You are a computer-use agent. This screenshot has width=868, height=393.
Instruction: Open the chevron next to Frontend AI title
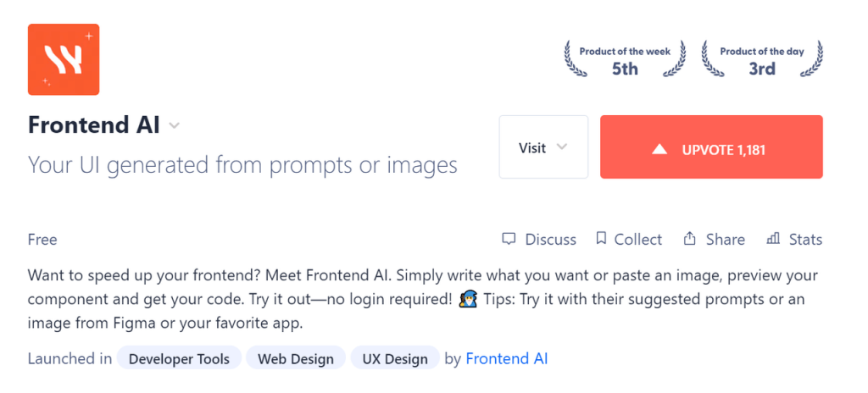174,126
